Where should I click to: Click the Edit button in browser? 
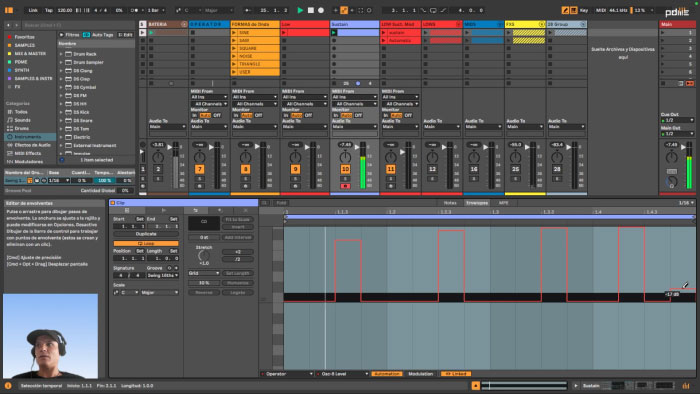click(125, 35)
